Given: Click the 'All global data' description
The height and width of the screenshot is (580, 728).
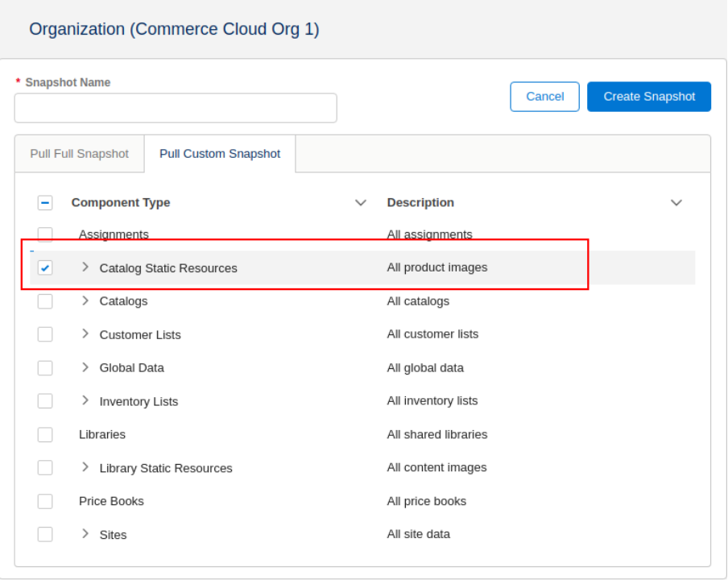Looking at the screenshot, I should pos(425,368).
